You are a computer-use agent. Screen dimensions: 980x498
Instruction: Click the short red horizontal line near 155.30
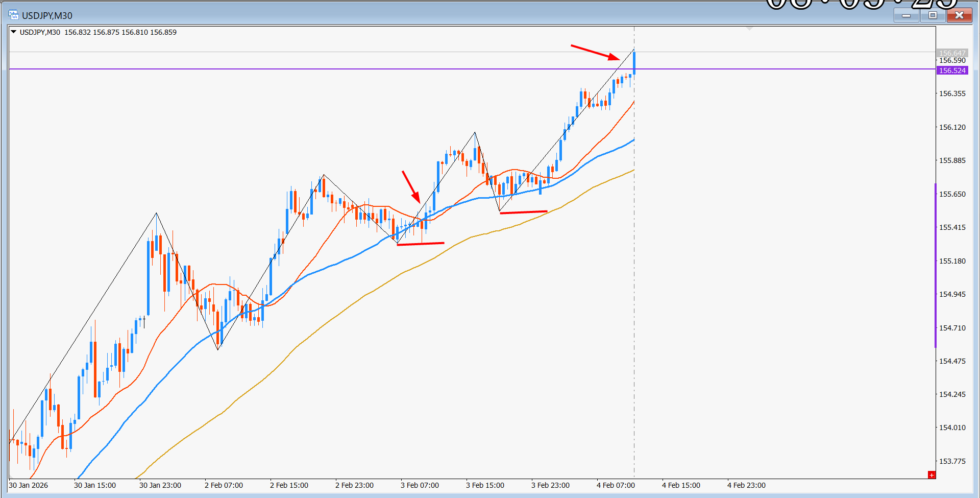click(x=421, y=244)
